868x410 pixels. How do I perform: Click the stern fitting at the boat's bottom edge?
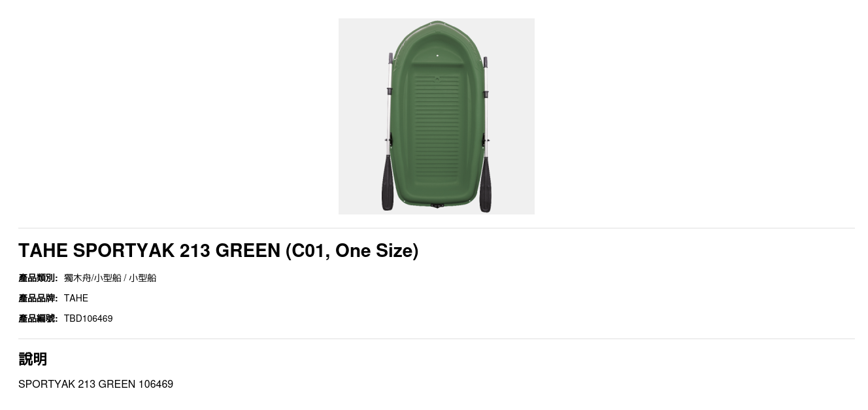[437, 205]
